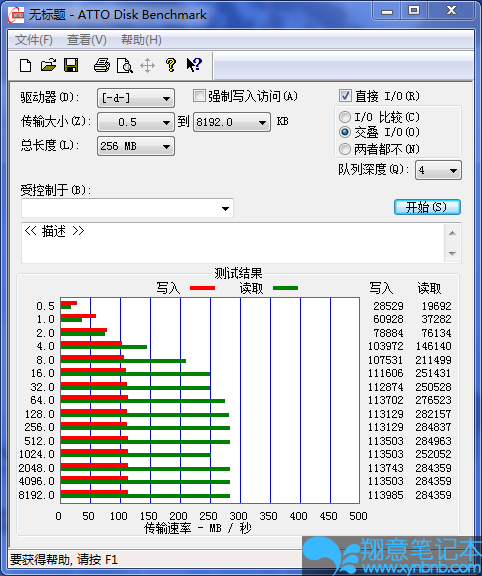
Task: Click the read value 284837
Action: pyautogui.click(x=434, y=427)
